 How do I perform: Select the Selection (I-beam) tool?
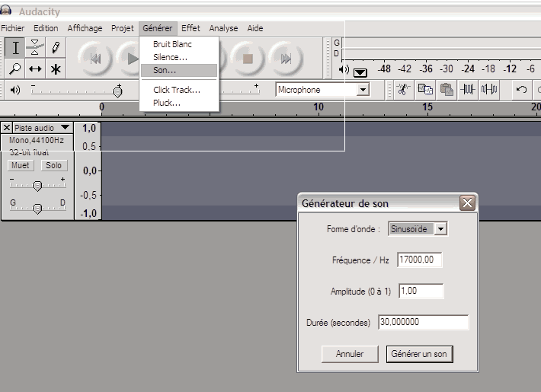point(14,48)
